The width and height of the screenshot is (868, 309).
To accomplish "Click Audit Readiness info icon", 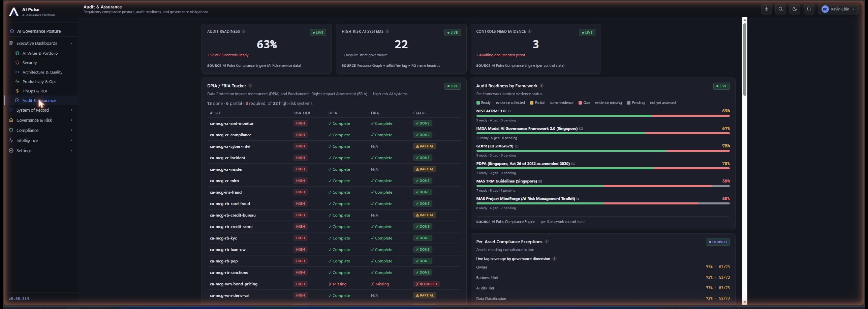I will 244,31.
